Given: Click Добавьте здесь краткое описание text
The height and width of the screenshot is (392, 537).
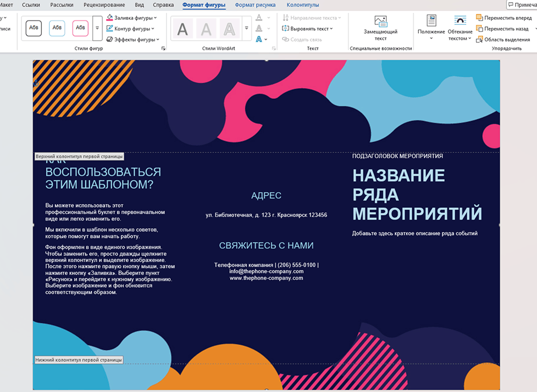Looking at the screenshot, I should click(415, 234).
